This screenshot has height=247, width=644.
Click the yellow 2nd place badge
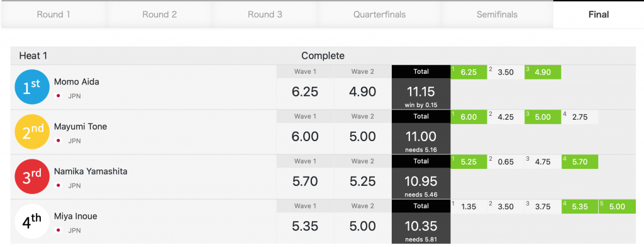pyautogui.click(x=32, y=132)
